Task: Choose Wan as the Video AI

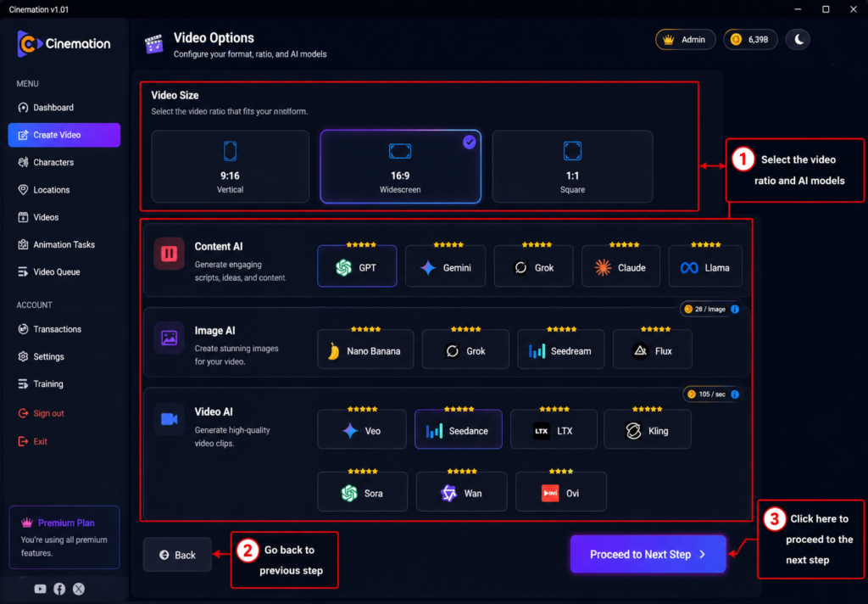Action: pyautogui.click(x=461, y=492)
